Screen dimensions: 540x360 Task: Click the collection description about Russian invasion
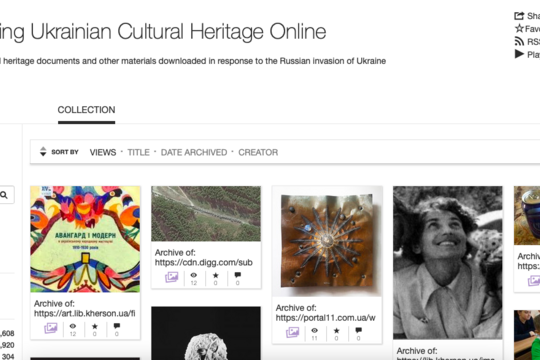(x=193, y=61)
